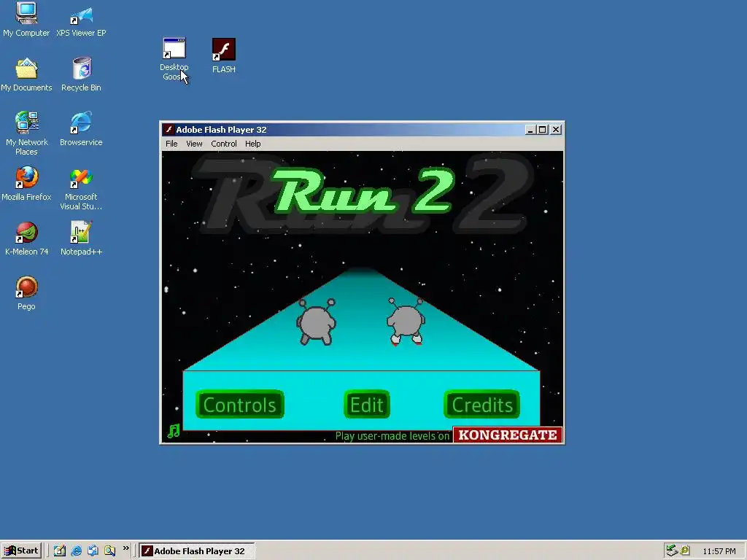Open the View menu
Screen dimensions: 747x560
[x=194, y=144]
